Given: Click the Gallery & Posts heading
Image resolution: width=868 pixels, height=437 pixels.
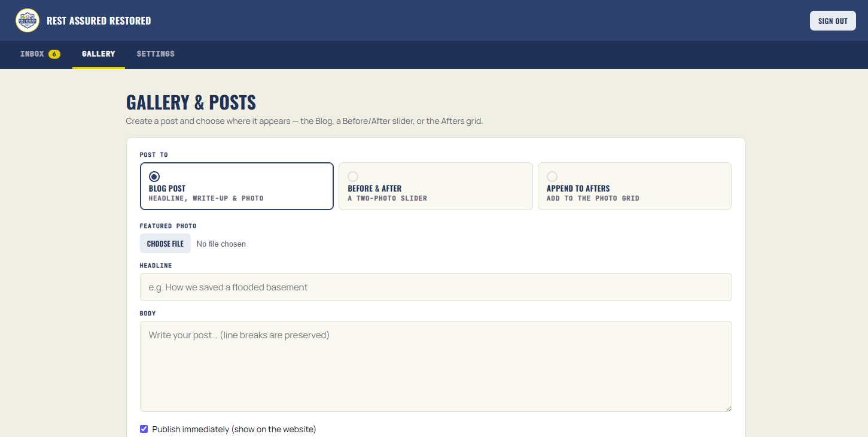Looking at the screenshot, I should tap(191, 102).
